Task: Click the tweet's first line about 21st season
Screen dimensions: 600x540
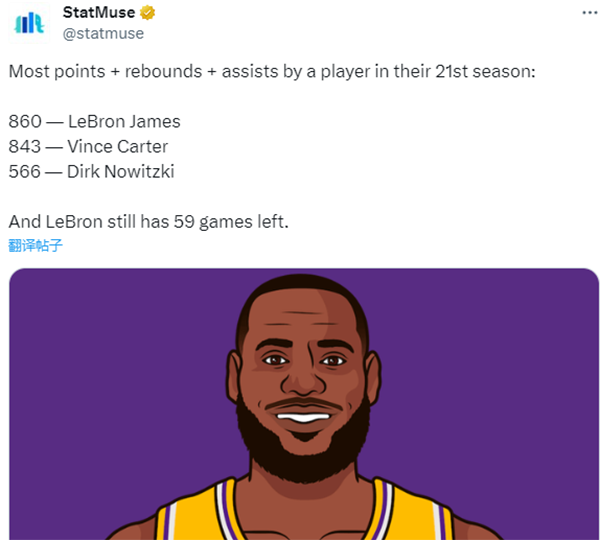Action: 272,72
